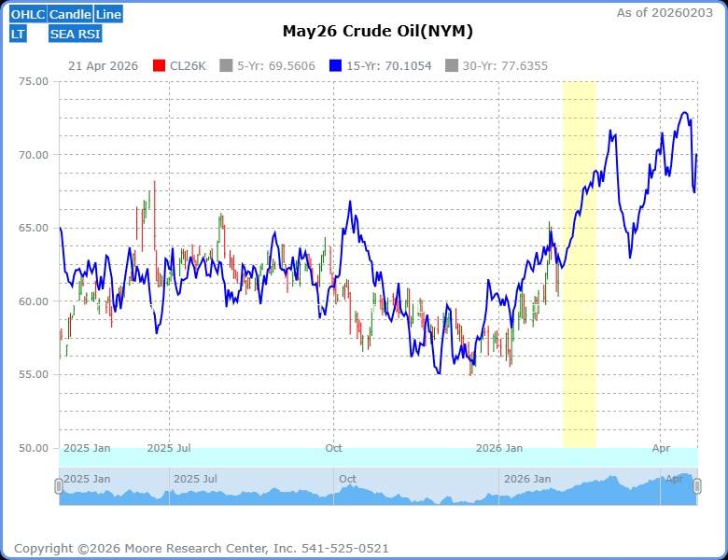Click the chart title May26 Crude Oil(NYM)
The image size is (728, 560).
[x=378, y=31]
